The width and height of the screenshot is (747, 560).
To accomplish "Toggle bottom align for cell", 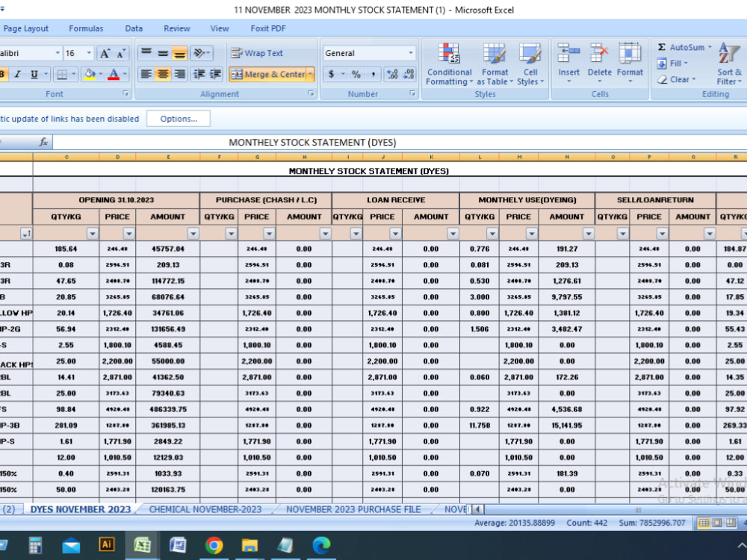I will tap(179, 53).
